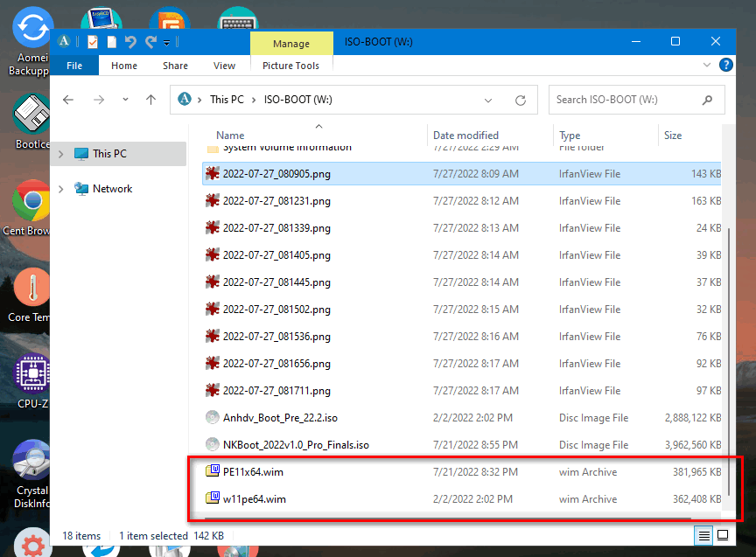Select file 2022-07-27_081231.png
This screenshot has height=557, width=756.
pos(461,201)
